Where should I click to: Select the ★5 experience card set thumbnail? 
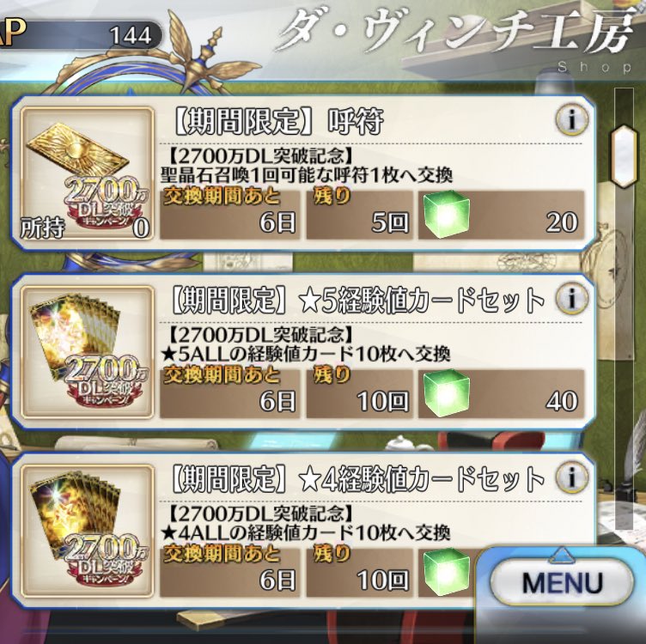tap(87, 352)
